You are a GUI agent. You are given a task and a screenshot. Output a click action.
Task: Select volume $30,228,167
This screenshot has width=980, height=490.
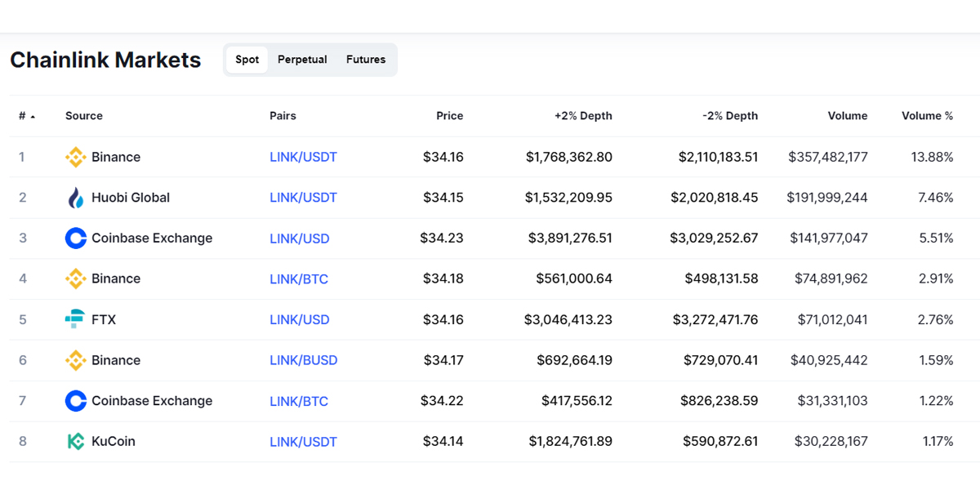(x=831, y=442)
